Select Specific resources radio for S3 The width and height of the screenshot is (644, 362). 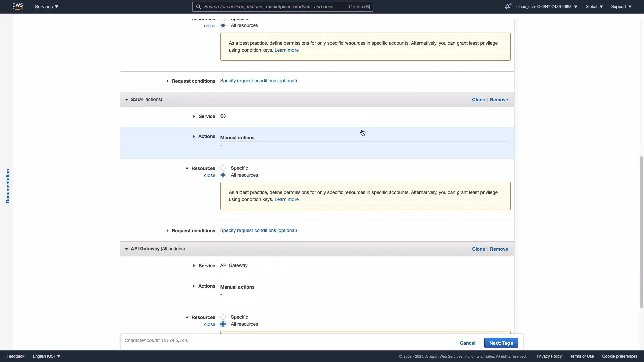click(223, 168)
